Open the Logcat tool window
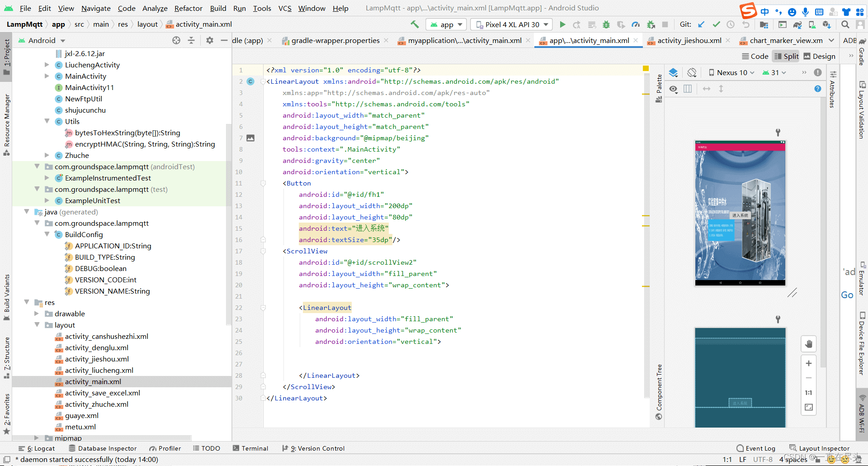Viewport: 868px width, 466px height. point(37,448)
